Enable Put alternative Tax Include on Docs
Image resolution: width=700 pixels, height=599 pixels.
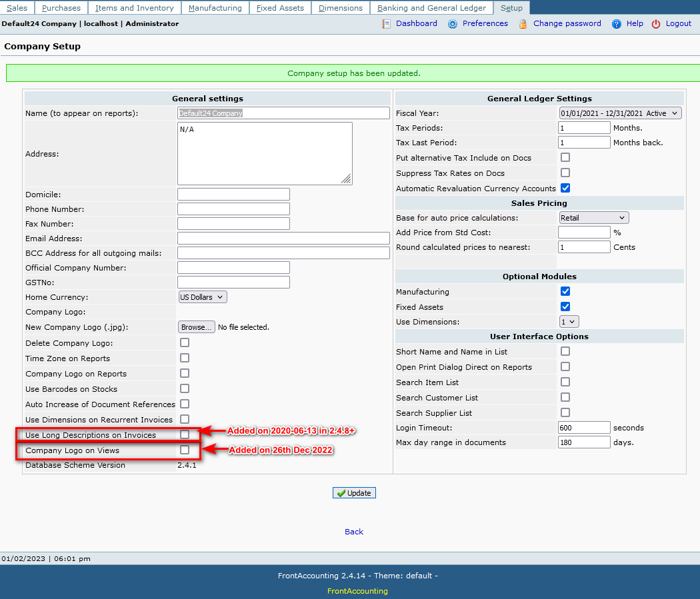pos(565,157)
